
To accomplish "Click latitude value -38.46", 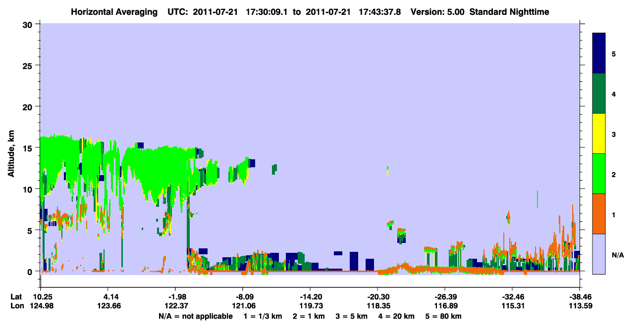I will pyautogui.click(x=580, y=297).
